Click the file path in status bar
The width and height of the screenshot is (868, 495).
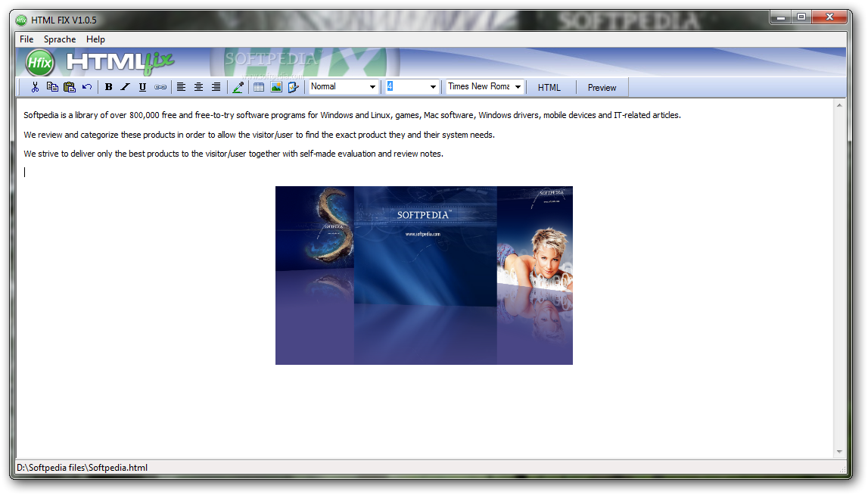pyautogui.click(x=82, y=468)
